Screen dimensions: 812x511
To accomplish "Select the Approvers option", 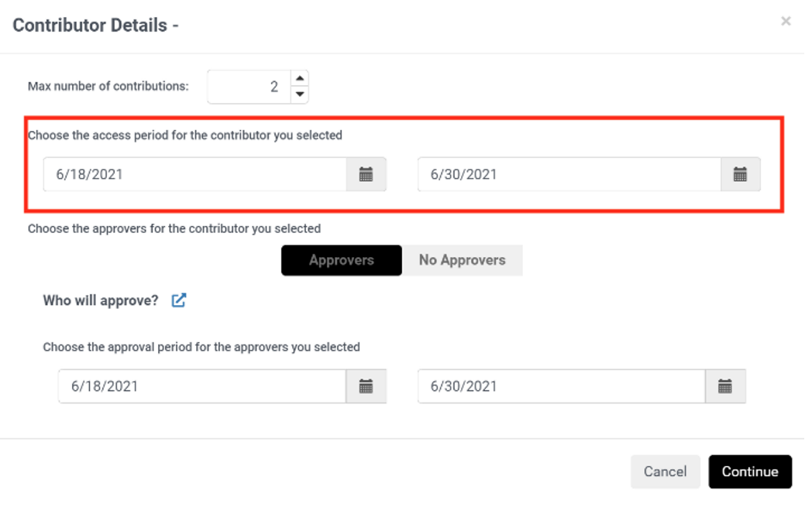I will pos(341,260).
